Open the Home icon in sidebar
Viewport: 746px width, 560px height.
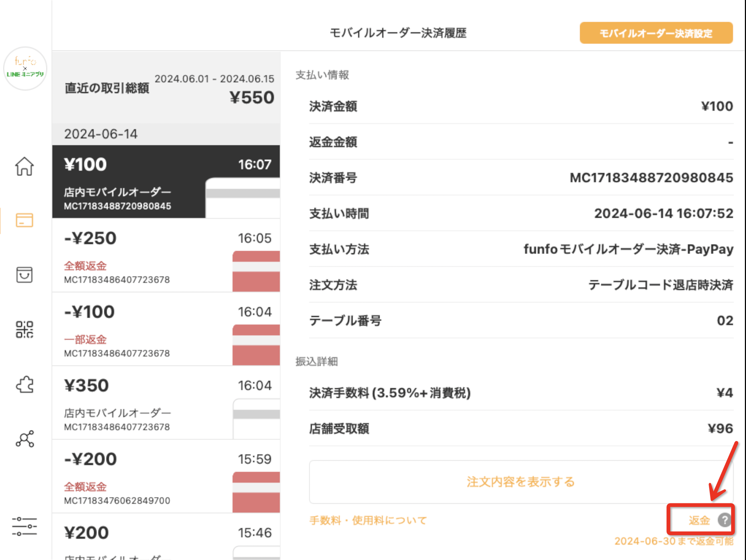(x=24, y=166)
